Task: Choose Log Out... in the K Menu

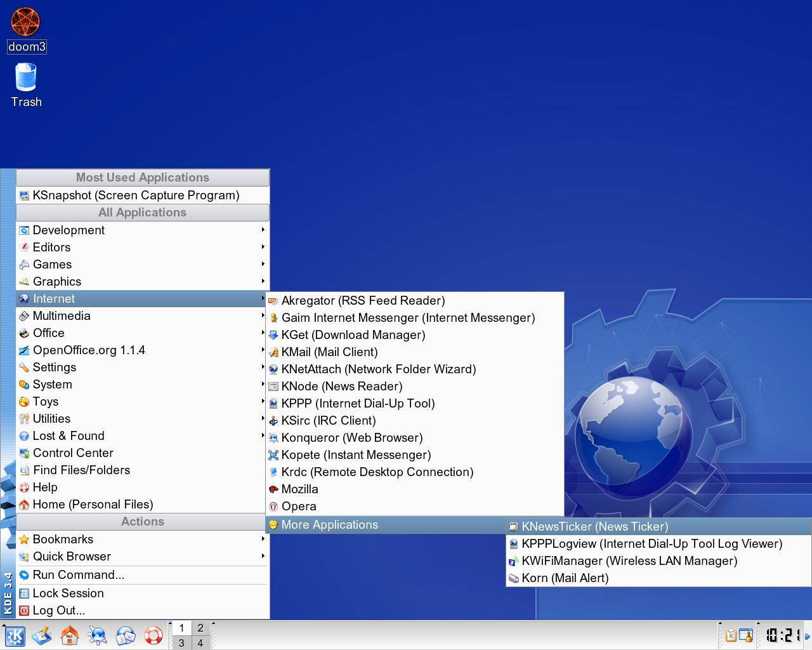Action: (143, 610)
